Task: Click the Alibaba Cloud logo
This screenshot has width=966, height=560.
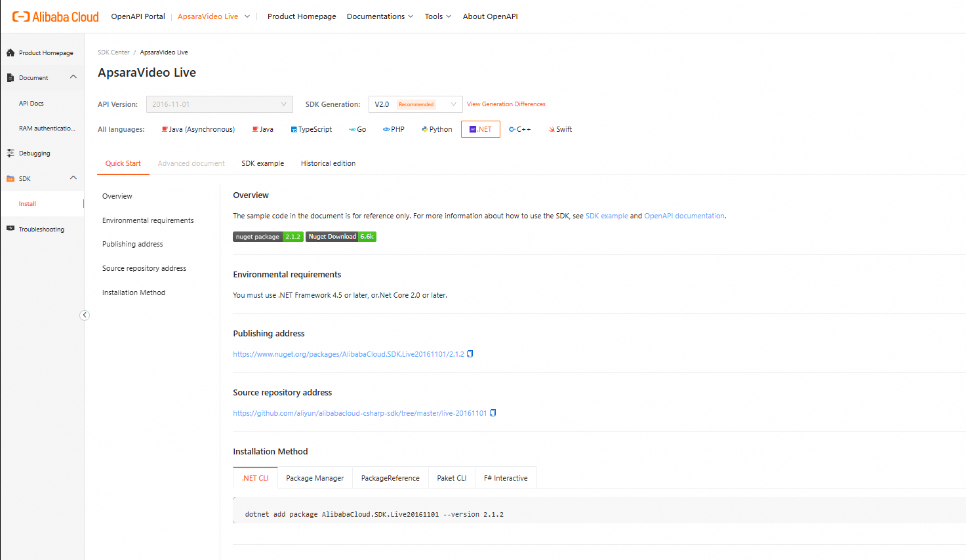Action: [56, 16]
